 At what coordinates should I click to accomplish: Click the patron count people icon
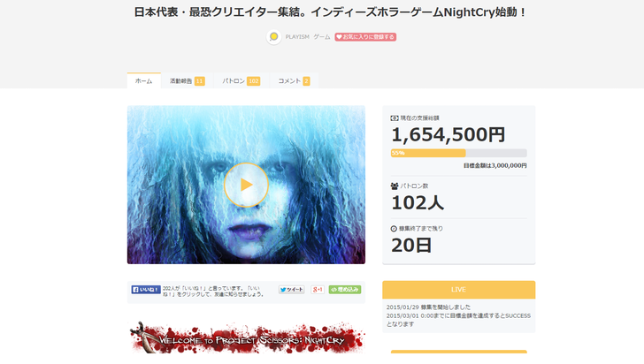395,186
